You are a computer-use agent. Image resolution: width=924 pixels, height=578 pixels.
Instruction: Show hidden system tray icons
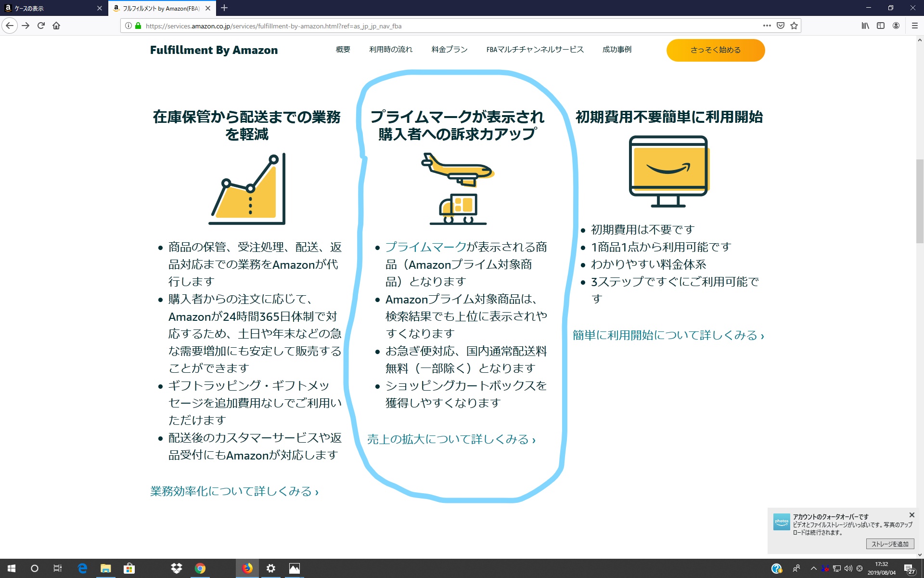pos(814,568)
